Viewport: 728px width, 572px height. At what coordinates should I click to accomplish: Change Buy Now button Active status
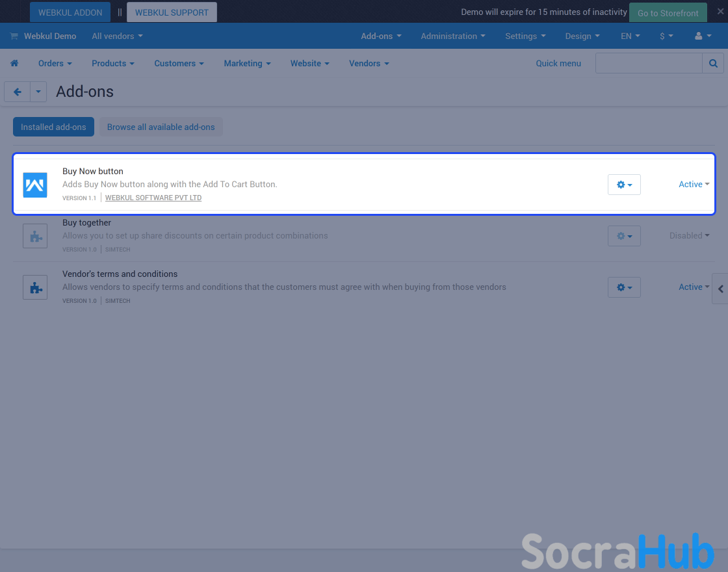(694, 185)
